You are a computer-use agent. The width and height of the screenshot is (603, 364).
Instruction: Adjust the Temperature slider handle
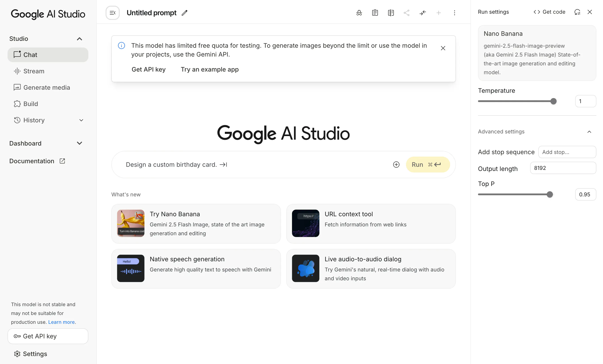(x=553, y=101)
